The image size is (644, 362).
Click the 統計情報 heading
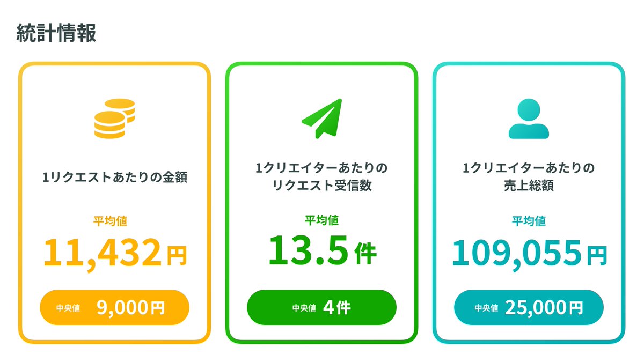click(x=56, y=33)
